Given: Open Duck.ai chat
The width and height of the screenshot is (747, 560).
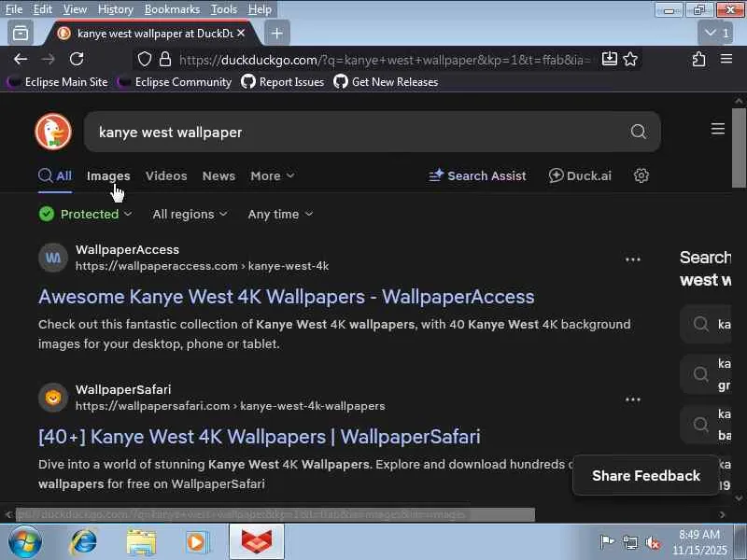Looking at the screenshot, I should click(580, 175).
